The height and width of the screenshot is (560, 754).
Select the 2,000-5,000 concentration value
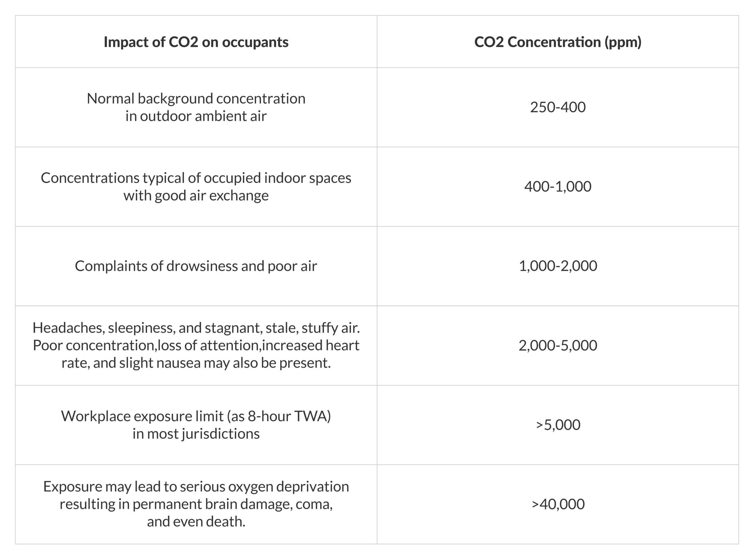coord(558,345)
